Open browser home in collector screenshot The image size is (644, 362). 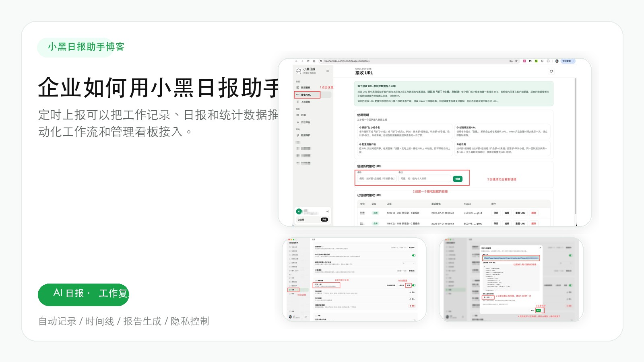pos(314,61)
